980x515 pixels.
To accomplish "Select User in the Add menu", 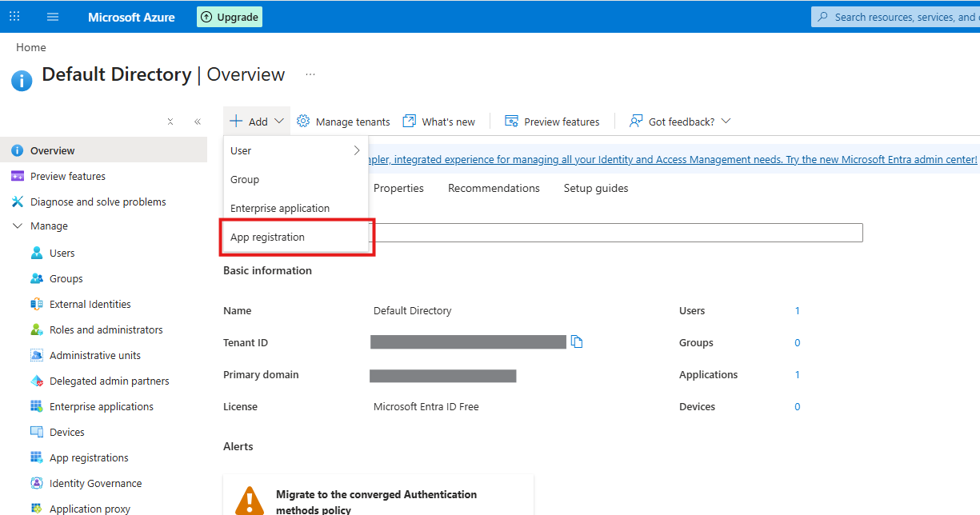I will 296,150.
